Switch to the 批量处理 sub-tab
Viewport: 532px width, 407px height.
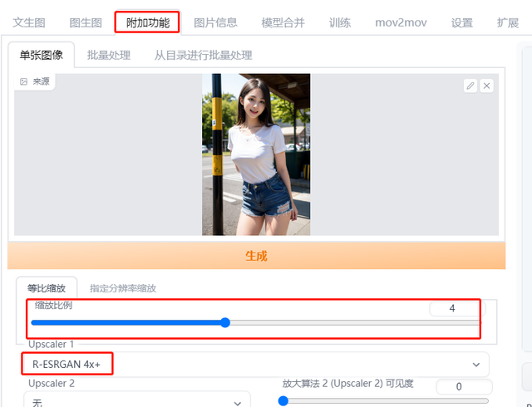tap(109, 55)
